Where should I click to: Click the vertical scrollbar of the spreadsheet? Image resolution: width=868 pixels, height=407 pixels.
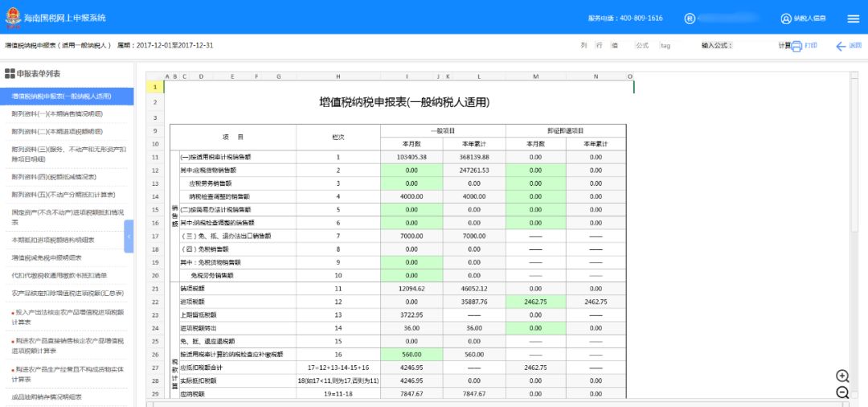[x=854, y=235]
